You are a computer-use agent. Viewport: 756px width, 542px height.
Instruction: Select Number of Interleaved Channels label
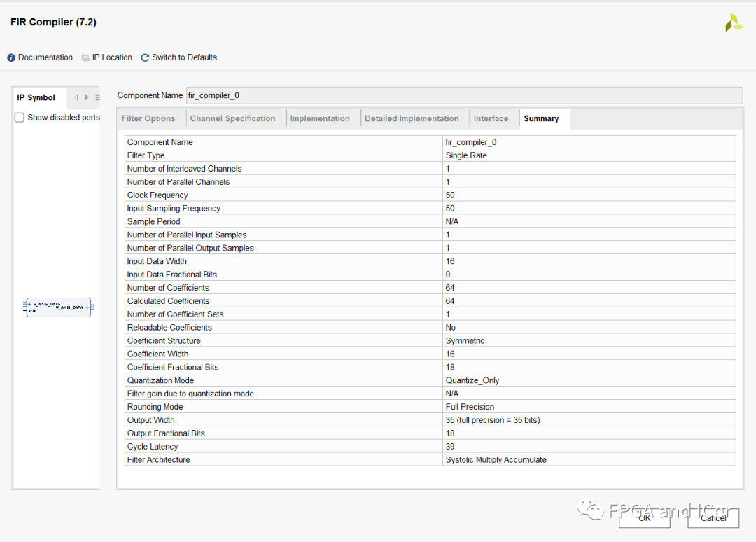[185, 169]
